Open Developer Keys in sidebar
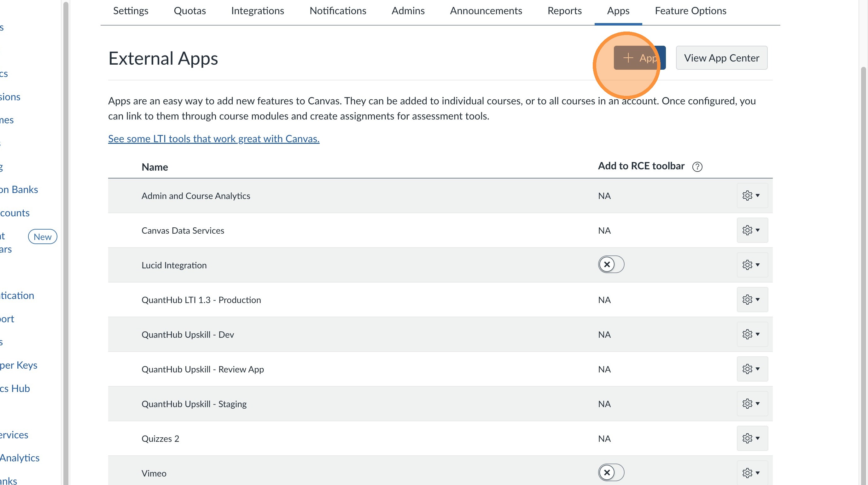Viewport: 868px width, 485px height. (x=19, y=365)
